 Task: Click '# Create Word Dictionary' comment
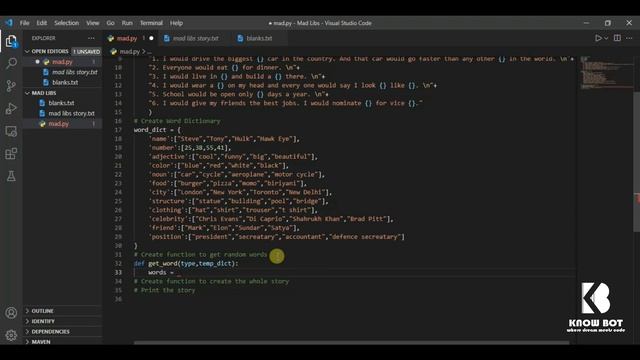pyautogui.click(x=177, y=121)
